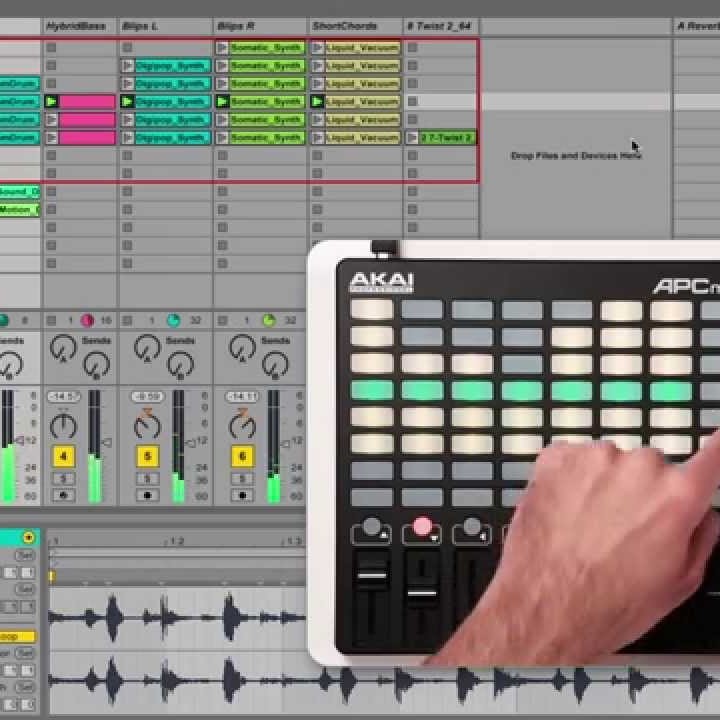Click the Drop Files and Devices Here area
This screenshot has width=720, height=720.
point(576,156)
